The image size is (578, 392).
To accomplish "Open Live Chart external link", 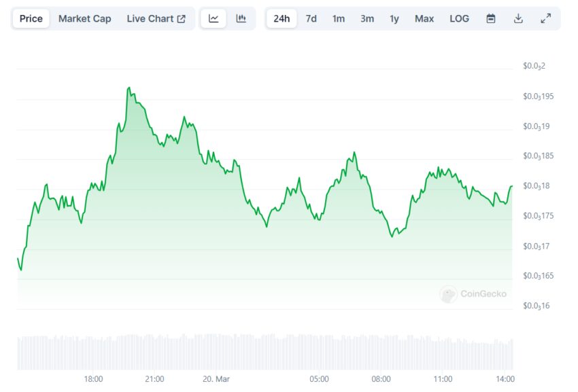I will click(156, 18).
